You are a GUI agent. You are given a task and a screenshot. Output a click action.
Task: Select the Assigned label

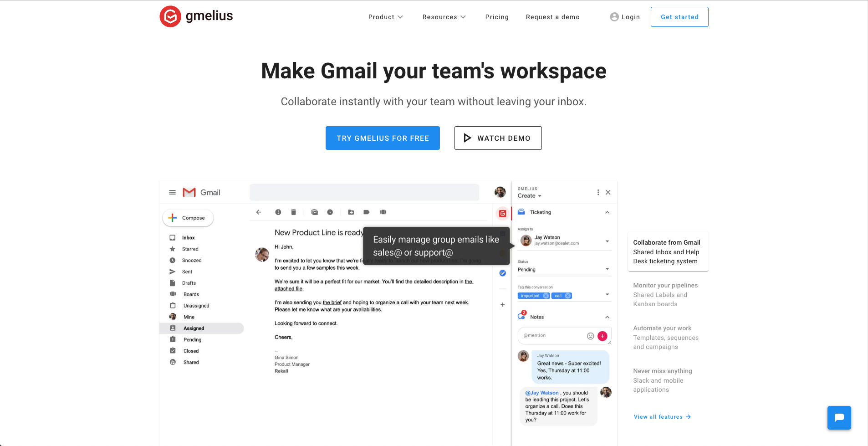point(202,328)
